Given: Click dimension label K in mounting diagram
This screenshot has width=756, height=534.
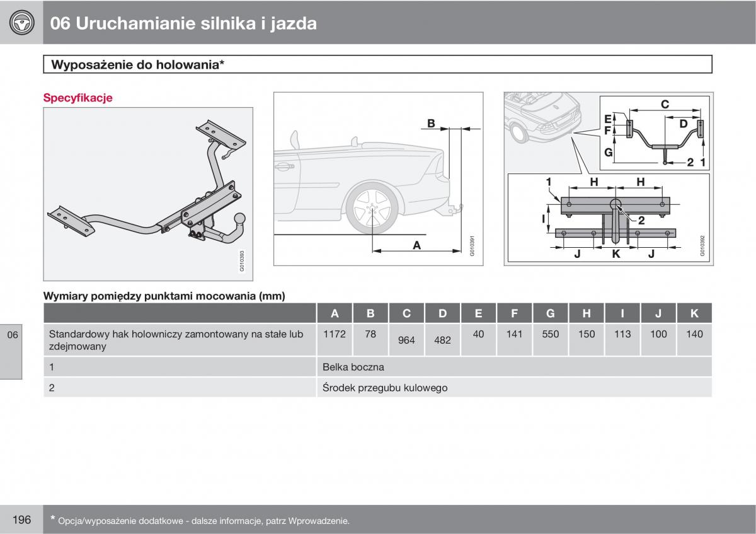Looking at the screenshot, I should (616, 254).
